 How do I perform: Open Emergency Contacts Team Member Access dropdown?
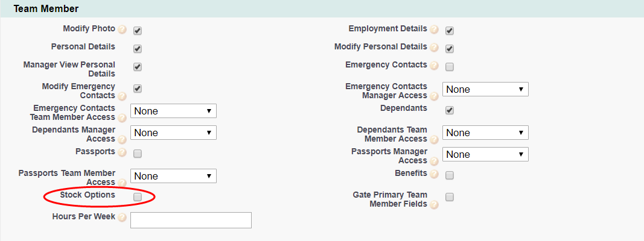coord(173,111)
